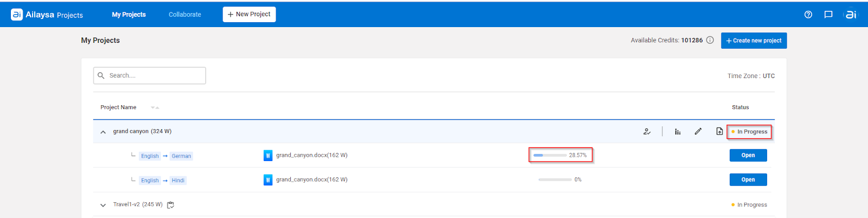This screenshot has width=868, height=218.
Task: Click the German language tag
Action: [x=181, y=156]
